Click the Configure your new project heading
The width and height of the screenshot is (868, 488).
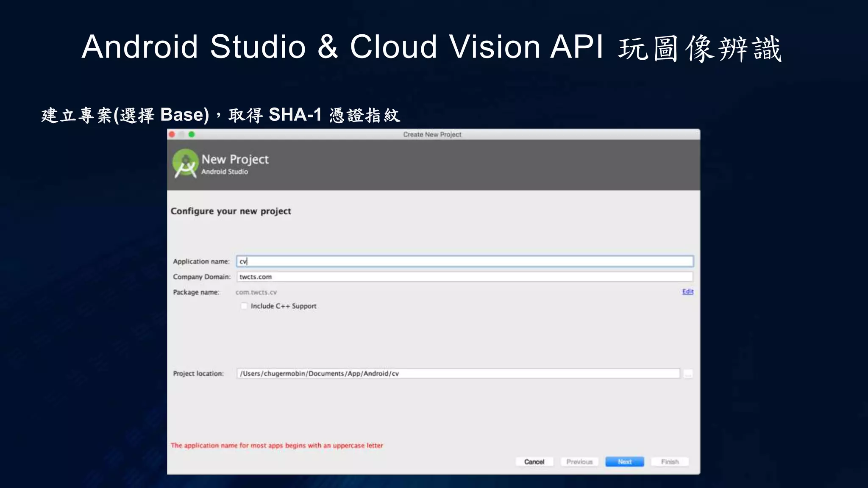(231, 211)
